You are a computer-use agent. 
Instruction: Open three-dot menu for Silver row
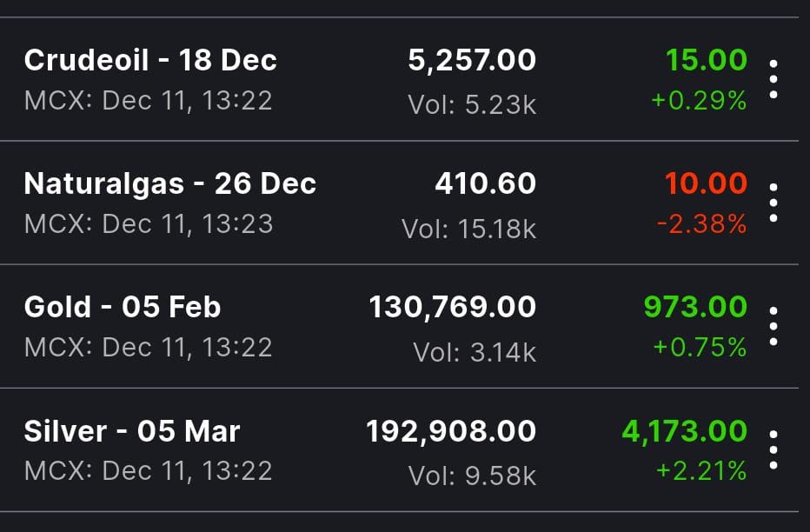[773, 449]
